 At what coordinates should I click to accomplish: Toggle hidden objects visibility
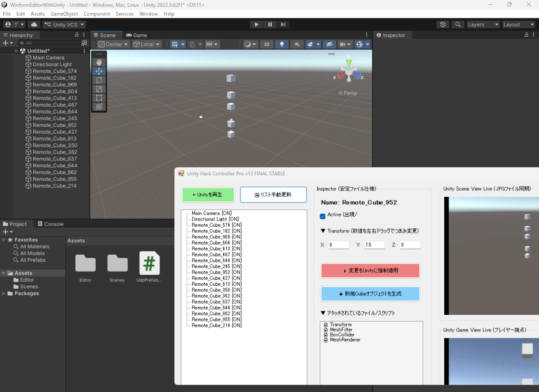click(x=330, y=44)
